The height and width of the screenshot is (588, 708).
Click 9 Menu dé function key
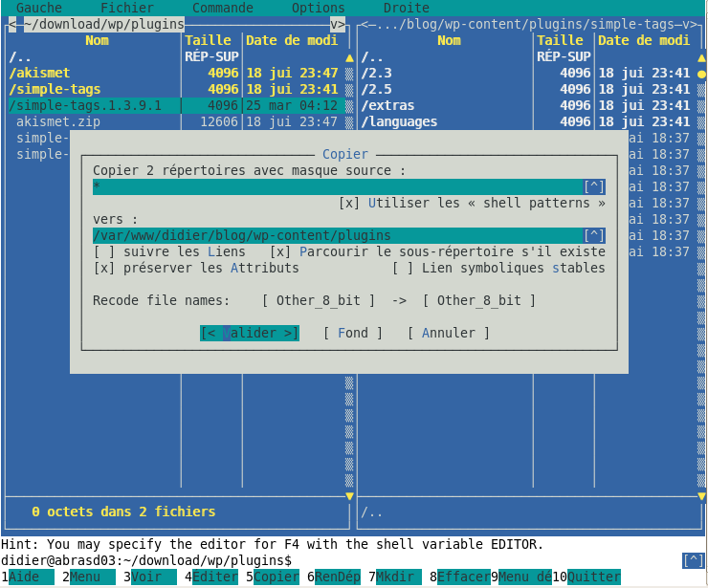[x=521, y=577]
